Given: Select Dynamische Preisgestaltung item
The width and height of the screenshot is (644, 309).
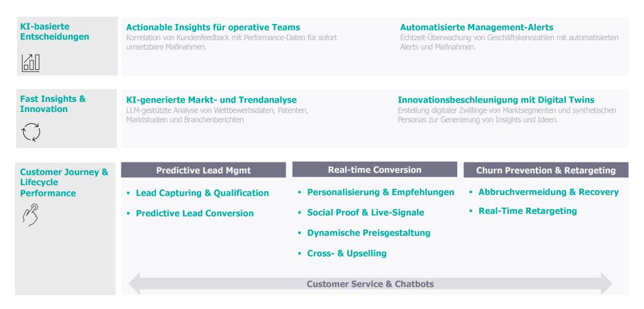Looking at the screenshot, I should 369,233.
